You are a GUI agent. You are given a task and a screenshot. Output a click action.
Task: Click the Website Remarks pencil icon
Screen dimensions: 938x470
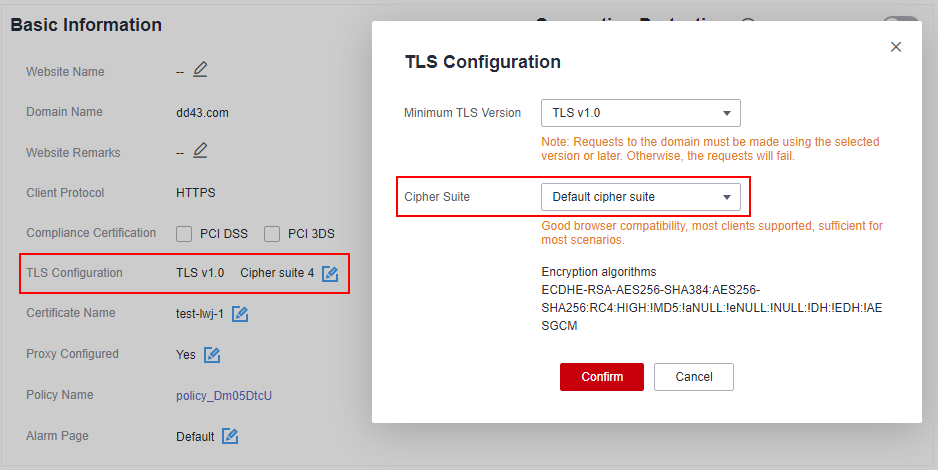[x=200, y=150]
